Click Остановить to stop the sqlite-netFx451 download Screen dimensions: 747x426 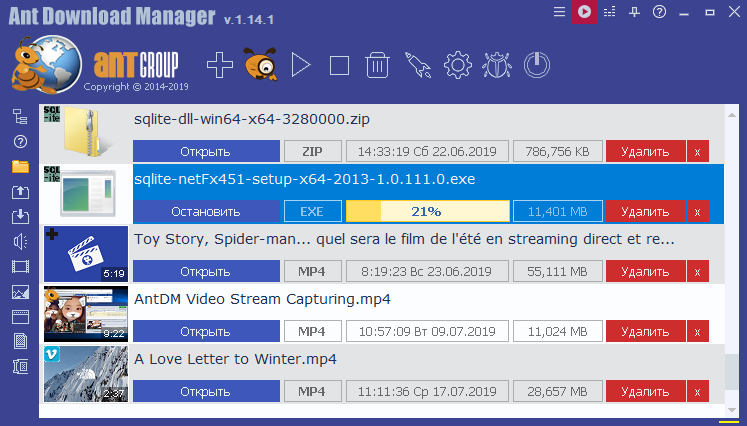[x=205, y=212]
